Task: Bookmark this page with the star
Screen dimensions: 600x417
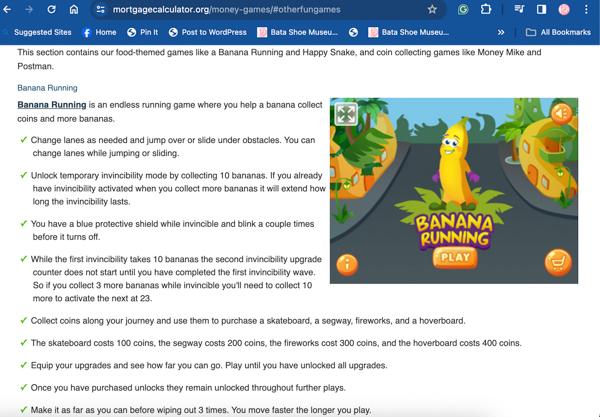Action: [432, 9]
